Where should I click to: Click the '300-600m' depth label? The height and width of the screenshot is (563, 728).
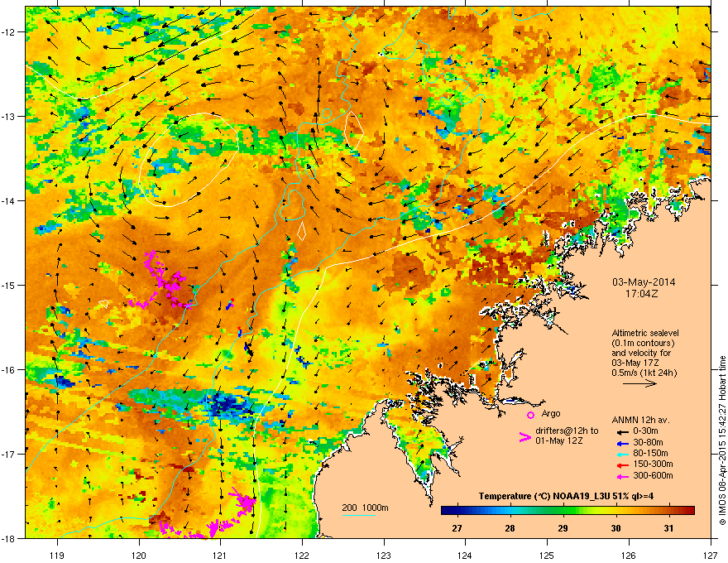pos(653,475)
